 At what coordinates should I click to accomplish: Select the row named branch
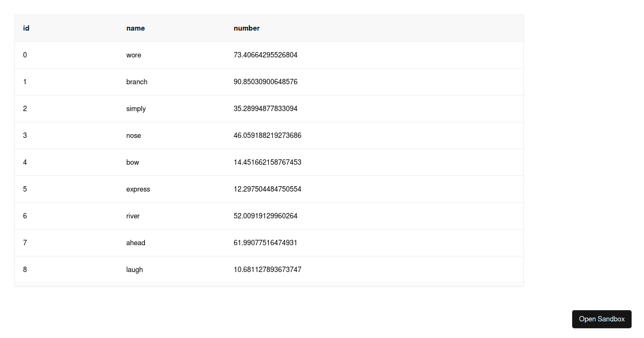click(x=136, y=82)
